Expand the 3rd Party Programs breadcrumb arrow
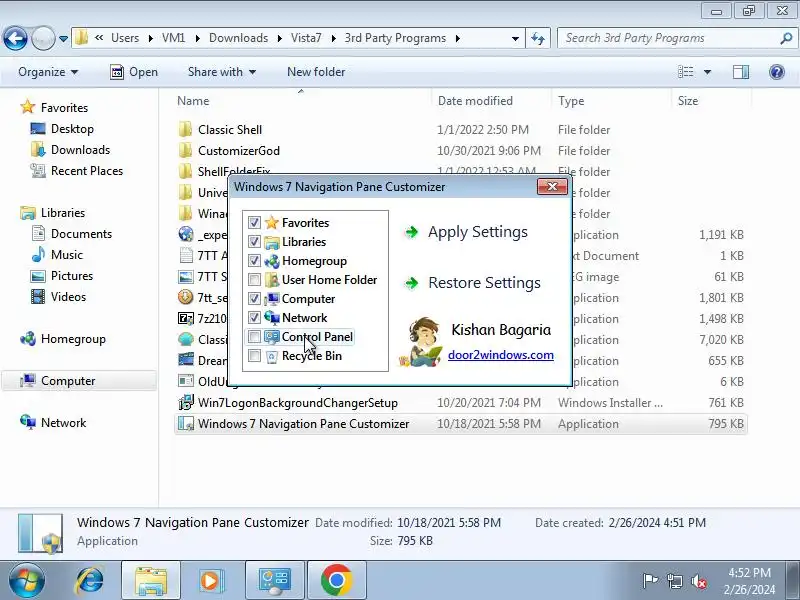 pos(458,38)
